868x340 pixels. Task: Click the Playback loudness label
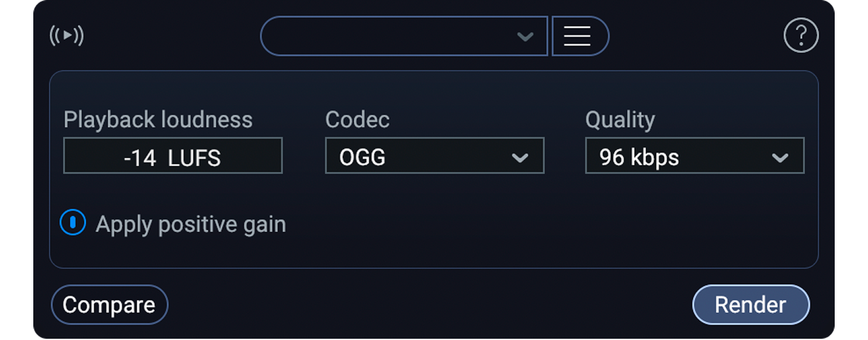point(158,119)
